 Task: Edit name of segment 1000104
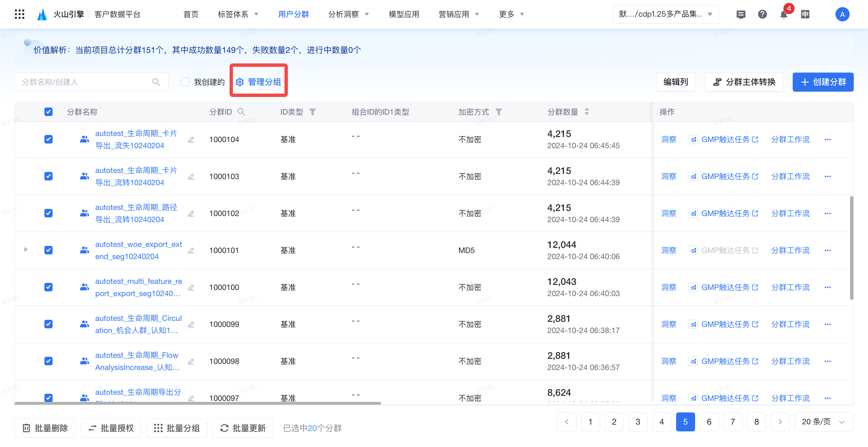(x=191, y=140)
